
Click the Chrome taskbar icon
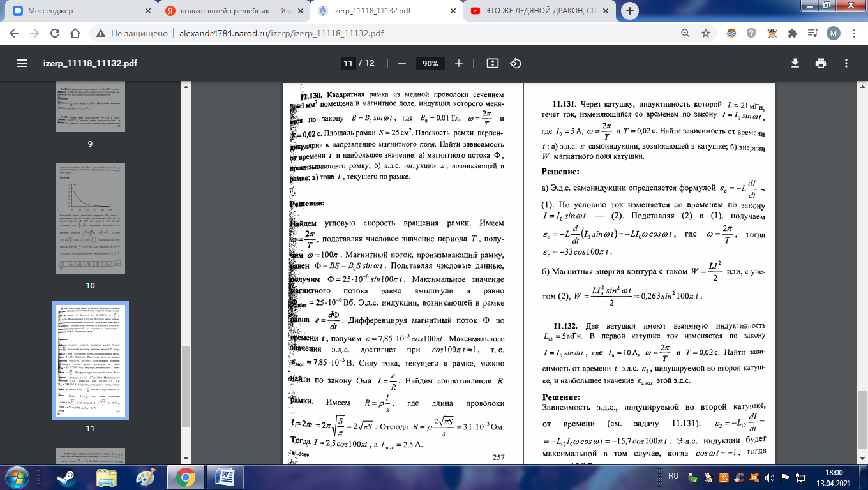point(186,477)
